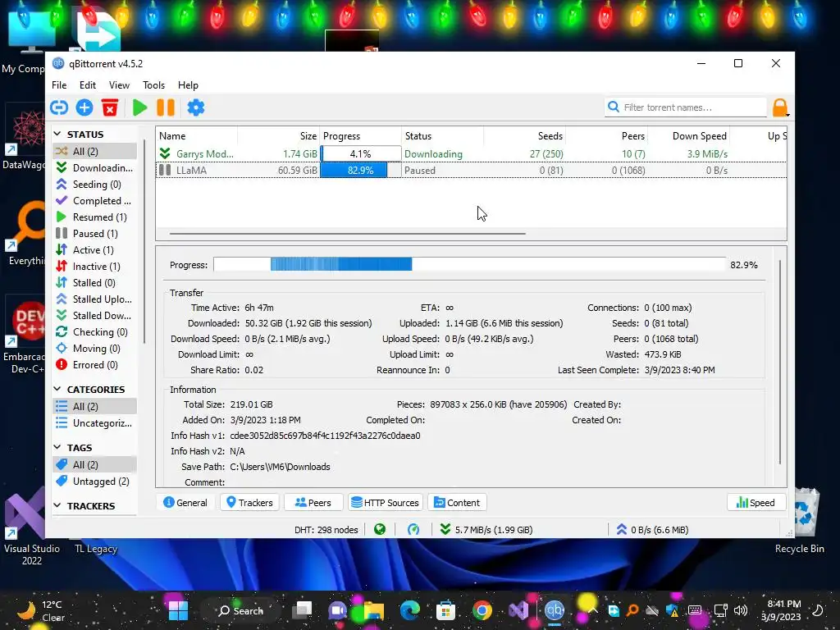The image size is (840, 630).
Task: Click the pieces progress bar in details
Action: click(x=469, y=264)
